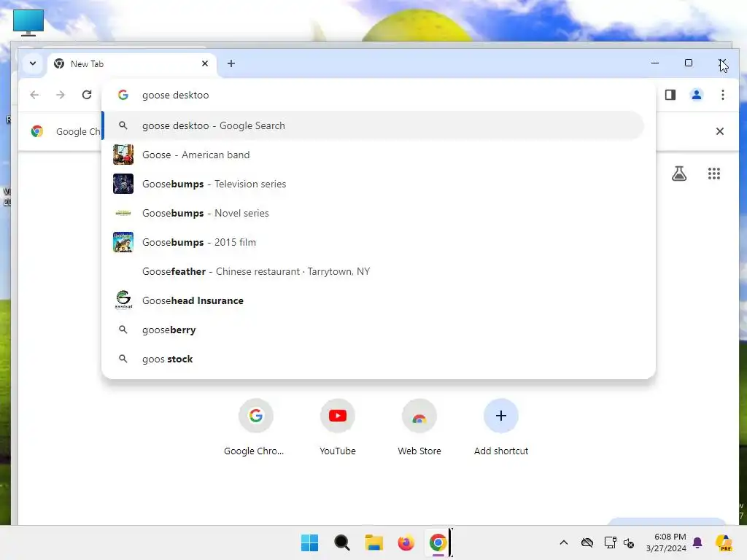Open File Explorer from taskbar
747x560 pixels.
click(x=374, y=542)
